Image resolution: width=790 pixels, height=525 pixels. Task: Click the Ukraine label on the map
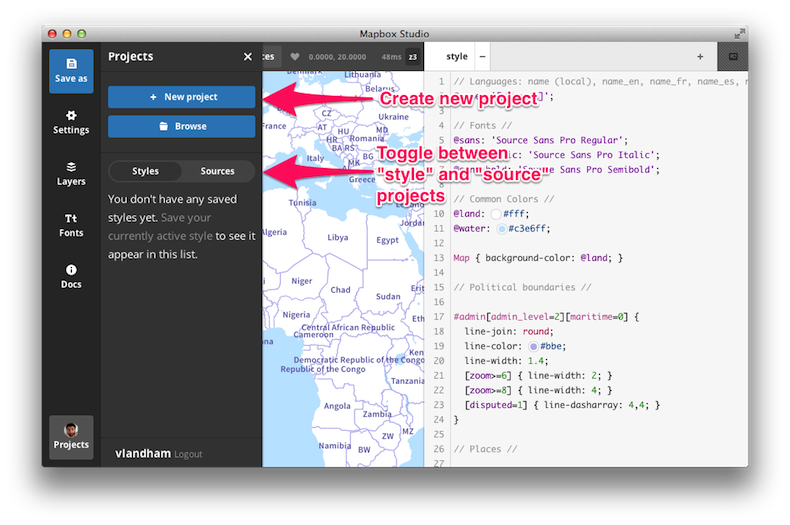click(x=393, y=117)
